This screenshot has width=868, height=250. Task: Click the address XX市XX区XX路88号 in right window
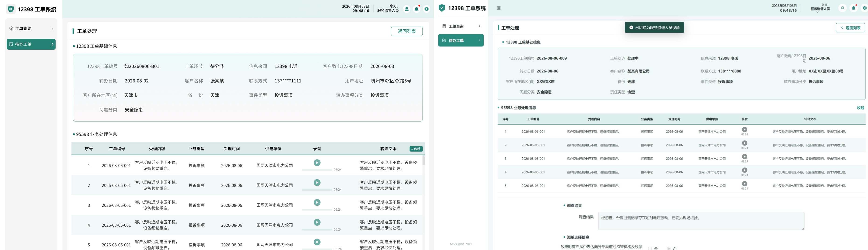pyautogui.click(x=826, y=71)
